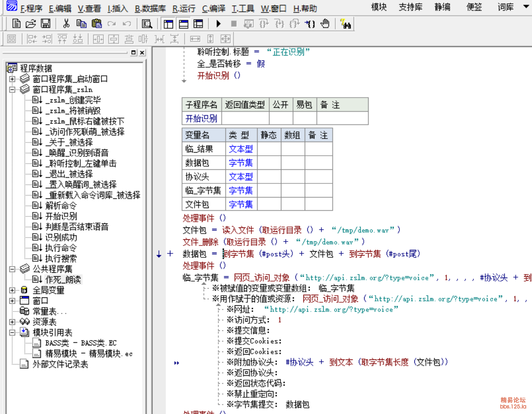The width and height of the screenshot is (532, 414).
Task: Click the 临_结果 variable name cell
Action: 204,149
